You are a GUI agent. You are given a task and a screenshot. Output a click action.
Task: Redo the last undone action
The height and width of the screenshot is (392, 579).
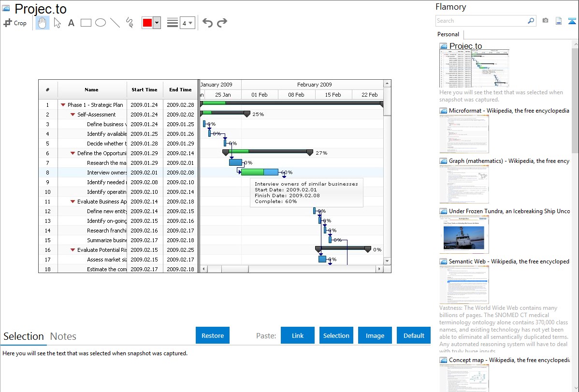coord(222,23)
